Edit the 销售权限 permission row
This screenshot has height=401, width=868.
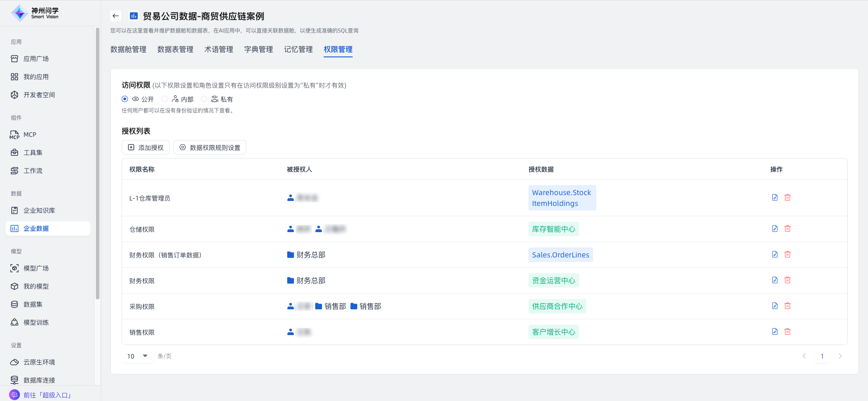pyautogui.click(x=774, y=331)
